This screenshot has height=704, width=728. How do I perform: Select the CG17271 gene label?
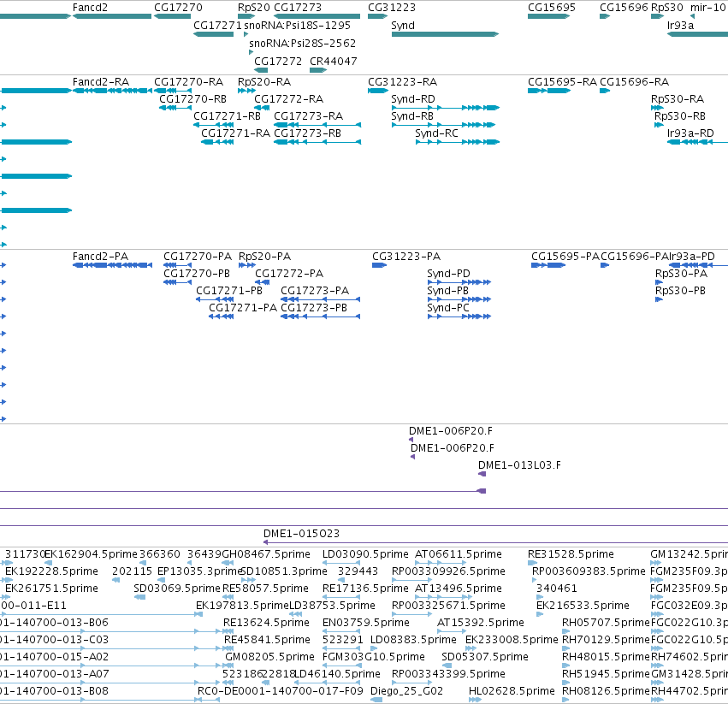217,26
